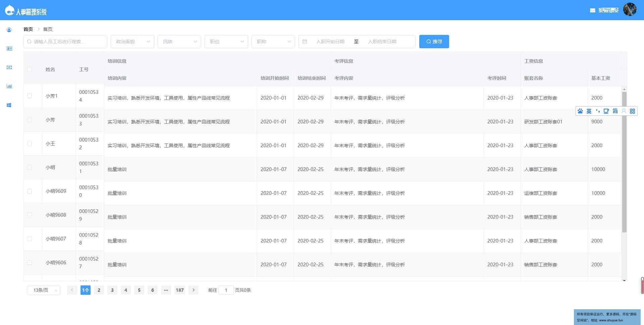The height and width of the screenshot is (325, 644).
Task: Open the 政治面貌 dropdown
Action: pos(132,42)
